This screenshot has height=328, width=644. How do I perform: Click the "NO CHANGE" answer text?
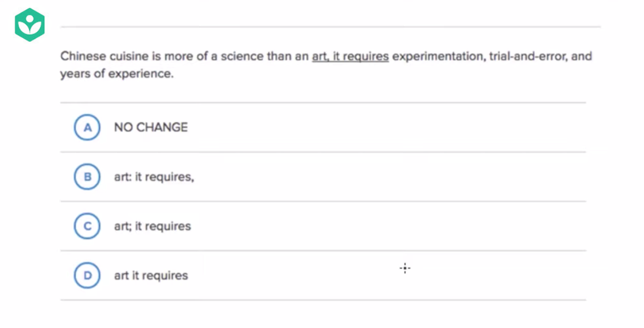tap(151, 127)
